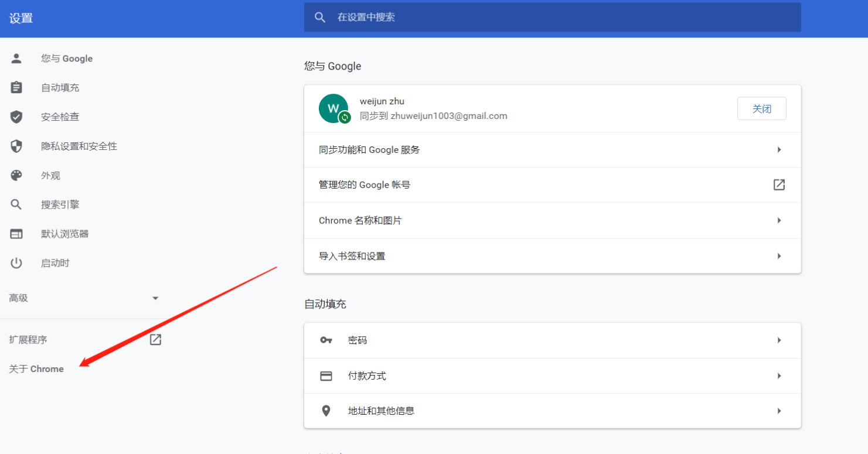Click the browser window icon for 默认浏览器
This screenshot has height=454, width=868.
[16, 234]
